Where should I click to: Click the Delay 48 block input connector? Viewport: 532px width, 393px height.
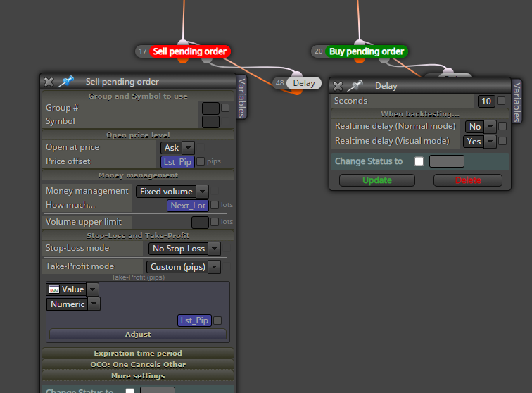tap(297, 75)
